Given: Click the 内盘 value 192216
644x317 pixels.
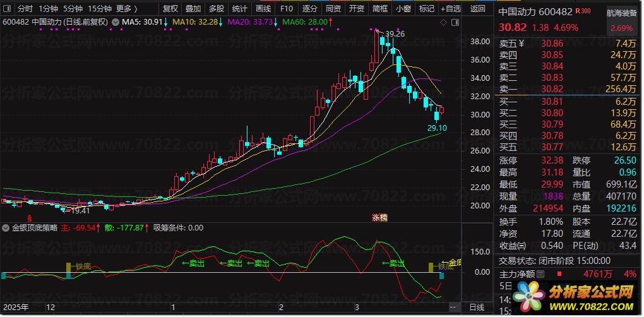Looking at the screenshot, I should coord(622,208).
